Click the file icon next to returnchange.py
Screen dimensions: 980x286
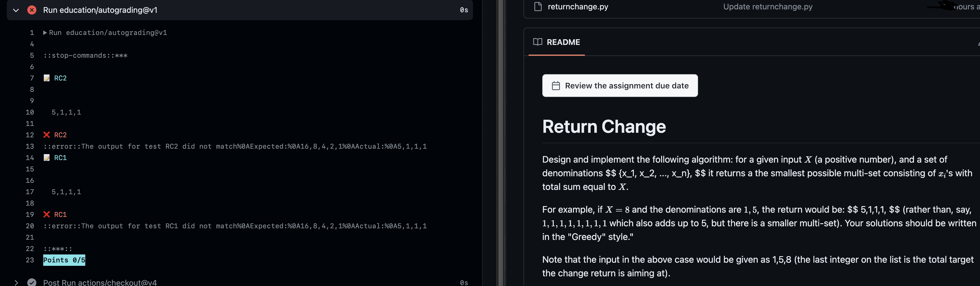tap(538, 7)
